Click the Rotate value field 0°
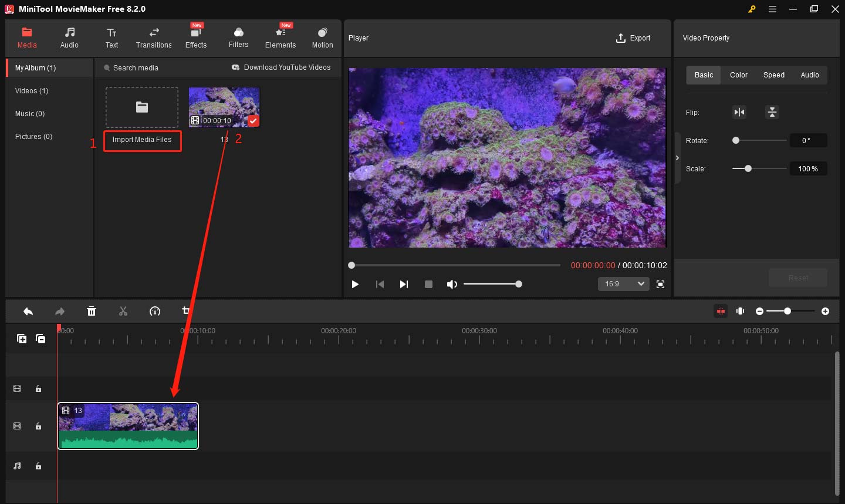This screenshot has height=504, width=845. point(808,141)
